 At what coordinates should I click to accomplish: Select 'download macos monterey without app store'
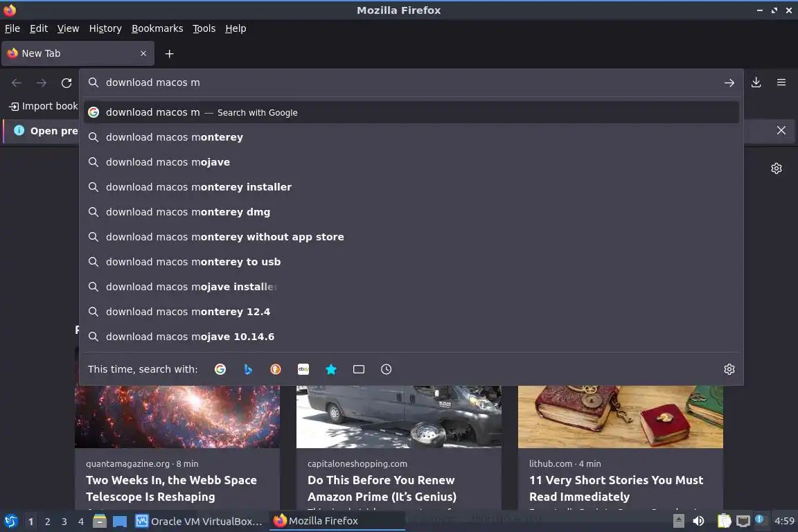(411, 237)
